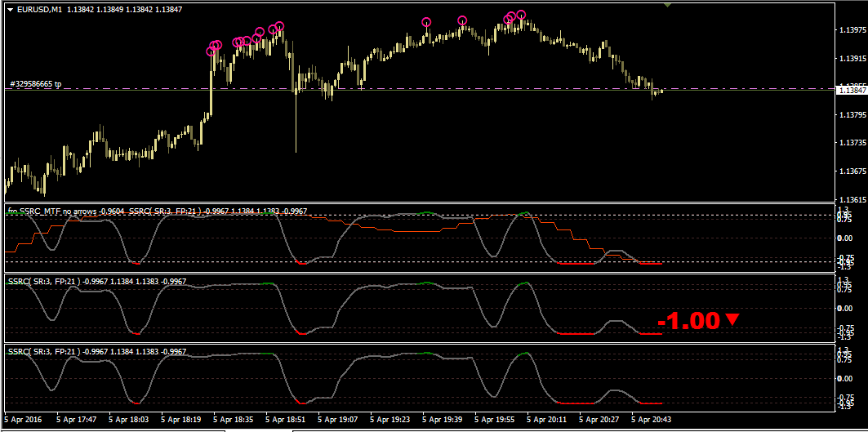Click the rightmost pink circle marker at peak
Viewport: 868px width, 432px height.
click(521, 15)
